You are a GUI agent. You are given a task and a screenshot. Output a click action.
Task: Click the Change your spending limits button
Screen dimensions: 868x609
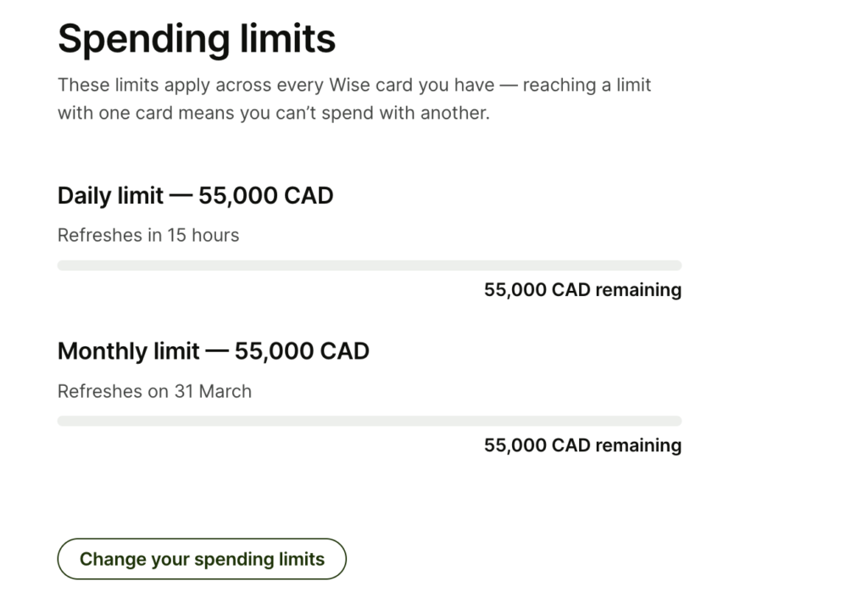pos(202,559)
